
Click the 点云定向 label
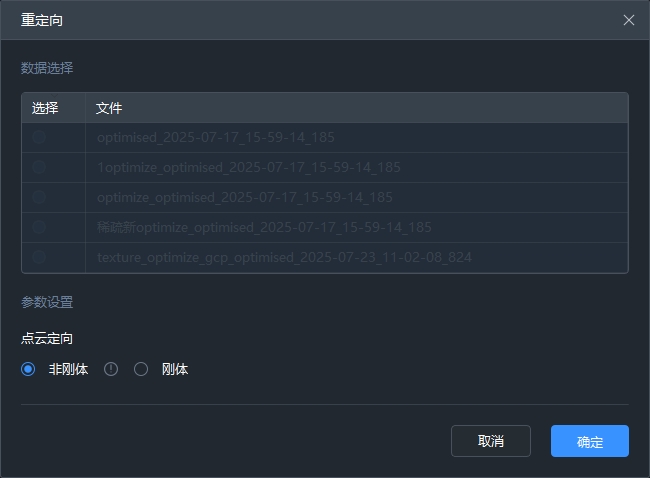point(47,339)
